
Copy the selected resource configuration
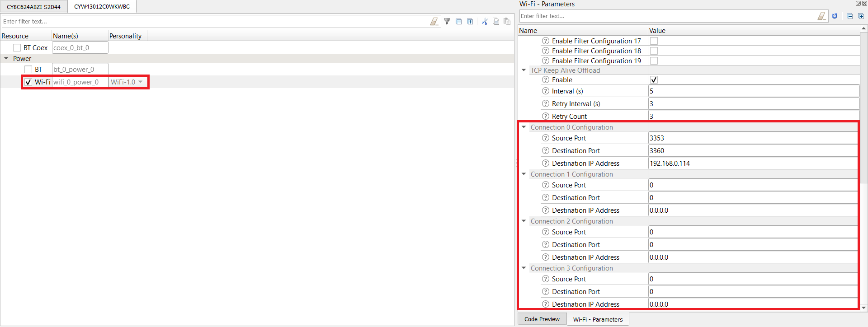coord(496,21)
